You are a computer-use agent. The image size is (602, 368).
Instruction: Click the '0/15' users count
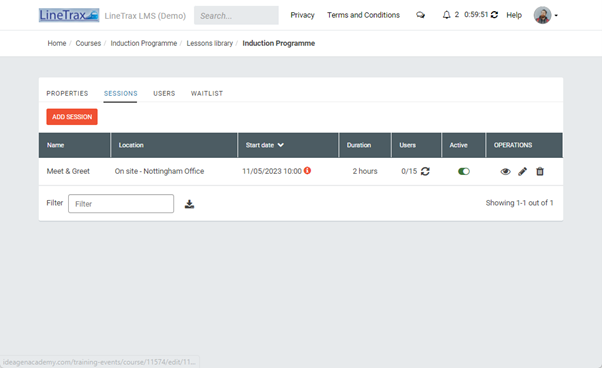coord(409,171)
